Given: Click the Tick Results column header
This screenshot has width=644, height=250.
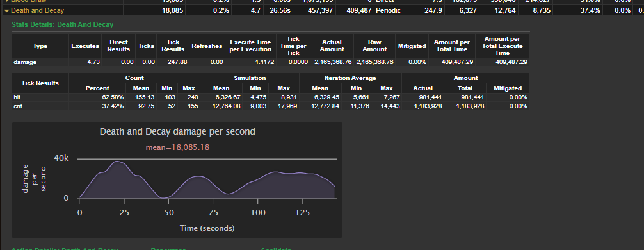Looking at the screenshot, I should click(x=173, y=46).
